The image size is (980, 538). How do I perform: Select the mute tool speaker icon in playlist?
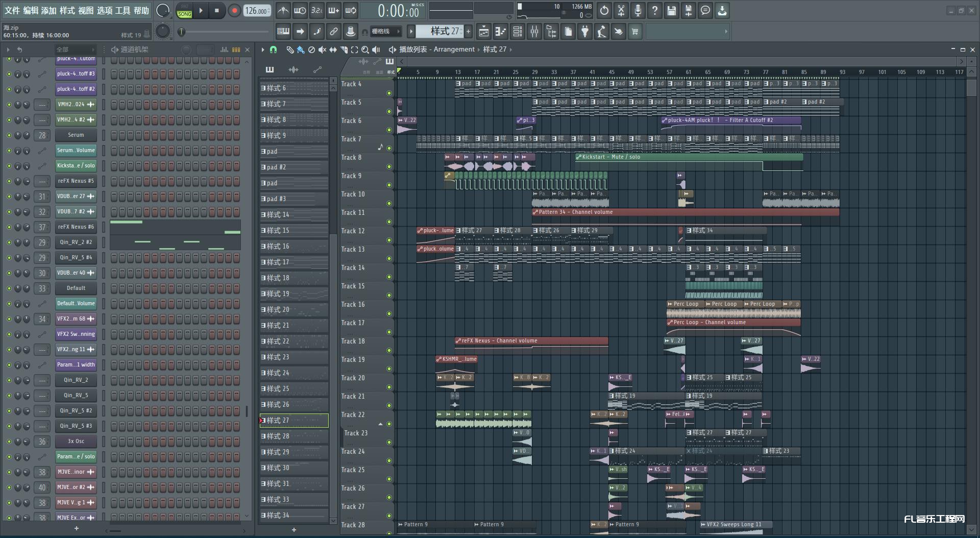322,50
